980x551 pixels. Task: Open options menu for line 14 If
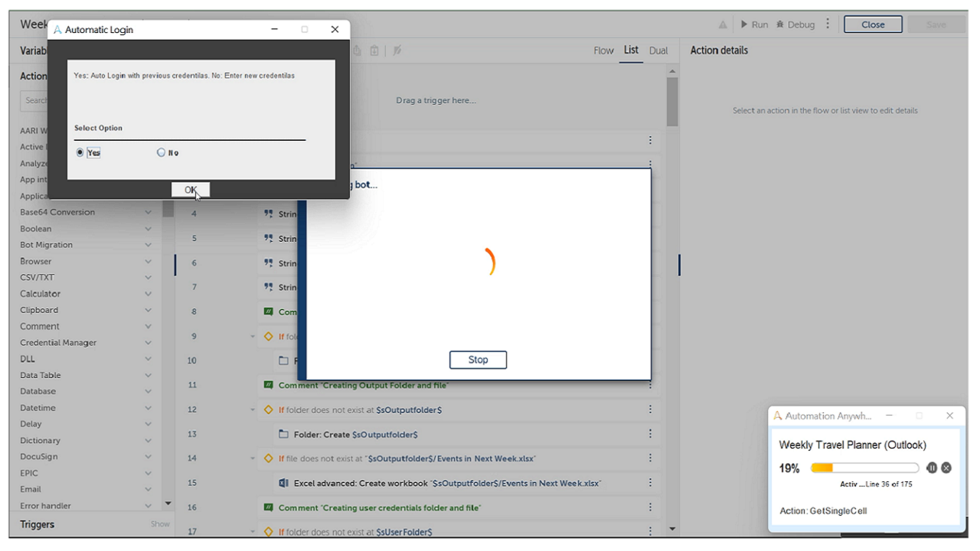pos(650,458)
